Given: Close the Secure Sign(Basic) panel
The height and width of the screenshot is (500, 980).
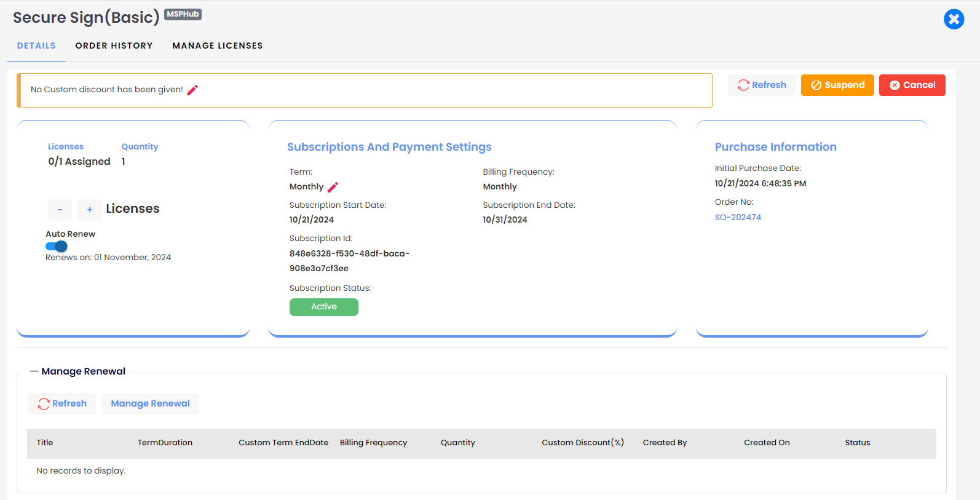Looking at the screenshot, I should pyautogui.click(x=954, y=19).
